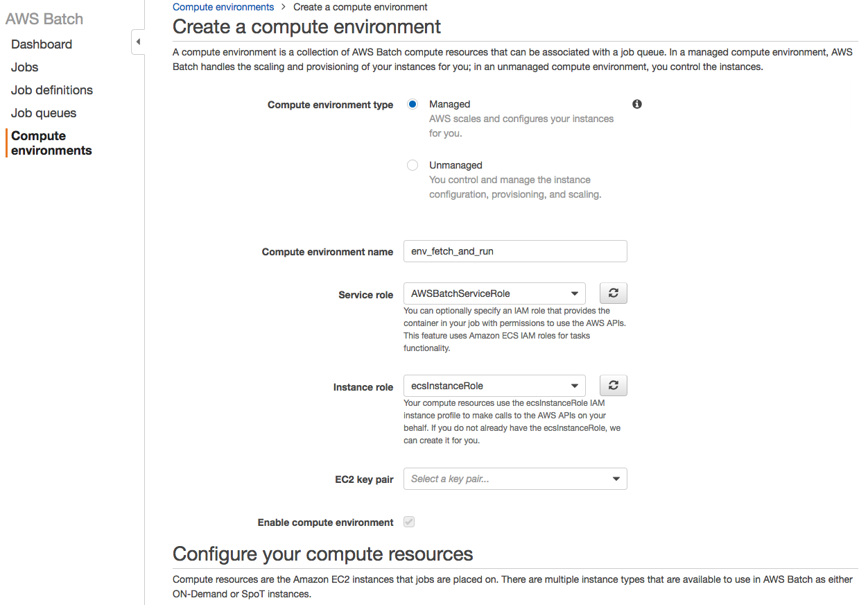Select the Unmanaged environment type
Image resolution: width=868 pixels, height=605 pixels.
(413, 165)
